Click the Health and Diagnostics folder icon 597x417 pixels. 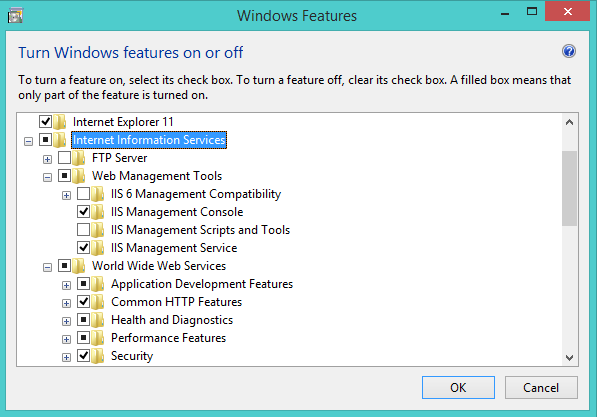coord(98,320)
